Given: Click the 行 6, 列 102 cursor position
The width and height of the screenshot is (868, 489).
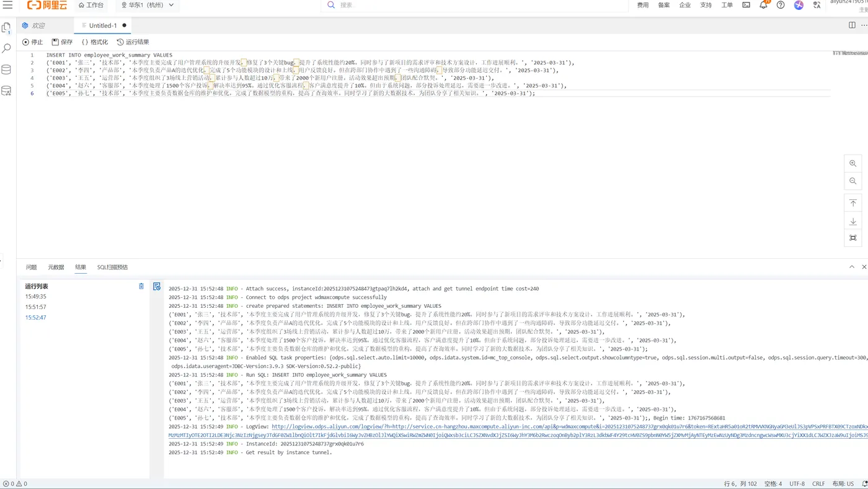Looking at the screenshot, I should point(740,484).
